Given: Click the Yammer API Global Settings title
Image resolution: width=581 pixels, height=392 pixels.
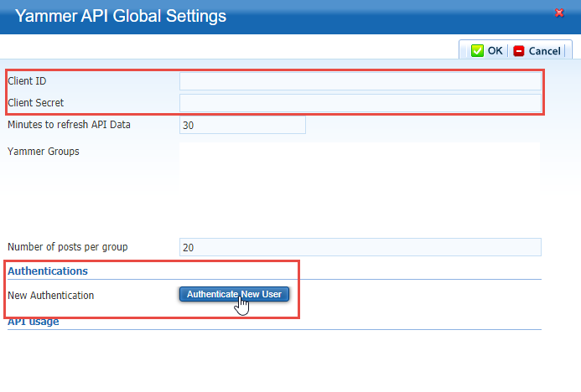Looking at the screenshot, I should (121, 16).
